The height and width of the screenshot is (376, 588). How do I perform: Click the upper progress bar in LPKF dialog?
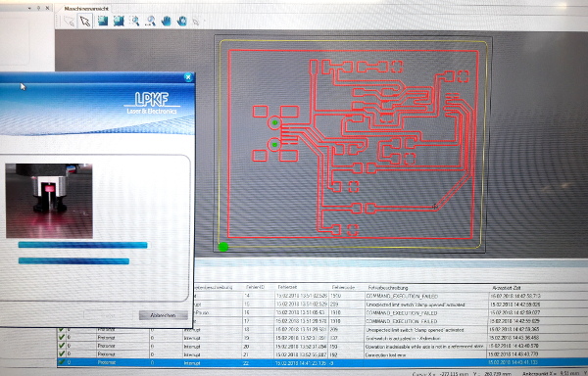[x=83, y=245]
